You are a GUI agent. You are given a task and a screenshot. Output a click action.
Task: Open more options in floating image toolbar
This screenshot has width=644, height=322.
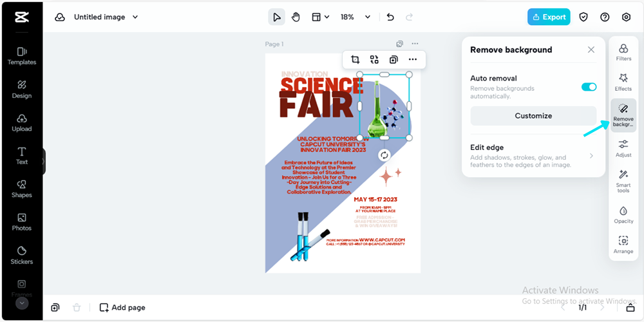coord(413,60)
